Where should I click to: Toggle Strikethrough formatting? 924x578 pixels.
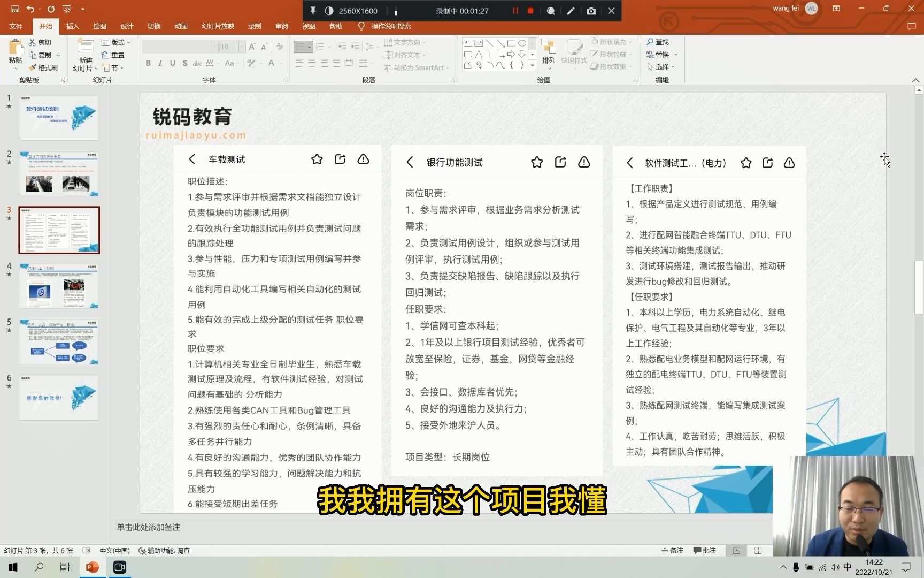point(197,63)
